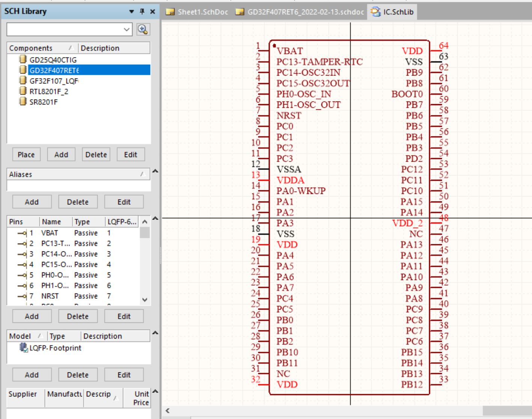Pin the SCH Library panel

pyautogui.click(x=142, y=12)
